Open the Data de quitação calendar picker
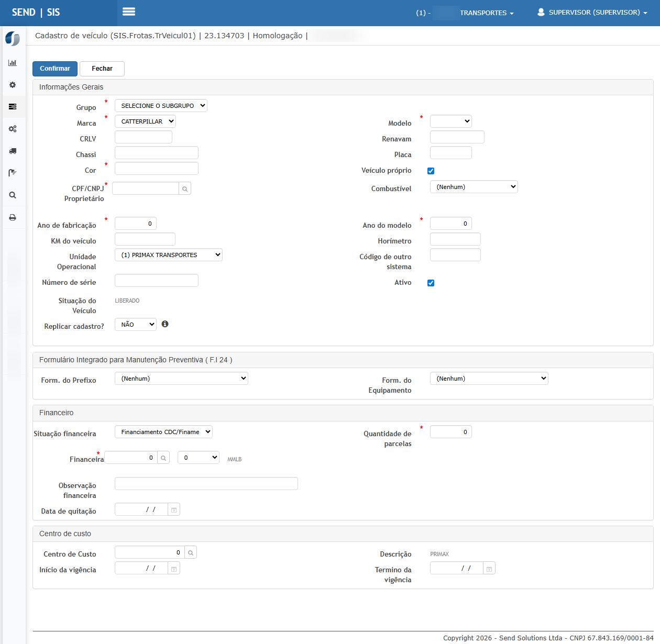The image size is (660, 644). point(174,509)
